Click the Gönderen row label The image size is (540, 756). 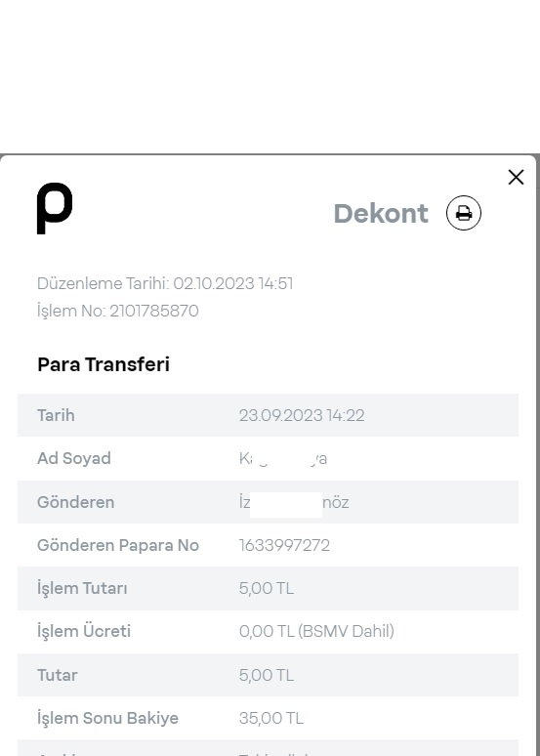76,502
